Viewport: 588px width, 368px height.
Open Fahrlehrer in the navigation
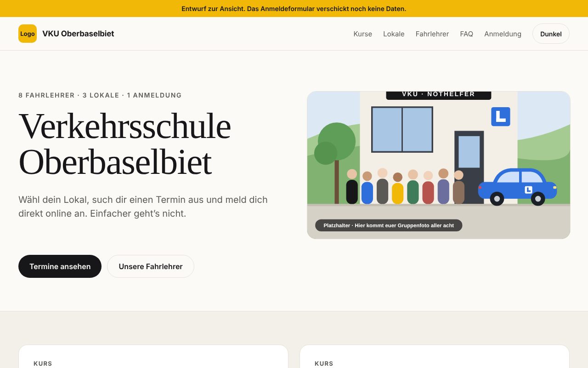pos(432,34)
